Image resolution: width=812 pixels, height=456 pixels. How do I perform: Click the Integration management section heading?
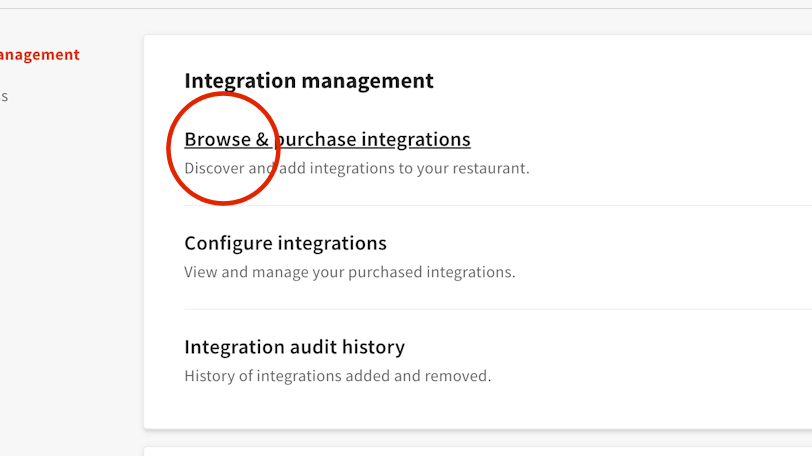pos(308,81)
